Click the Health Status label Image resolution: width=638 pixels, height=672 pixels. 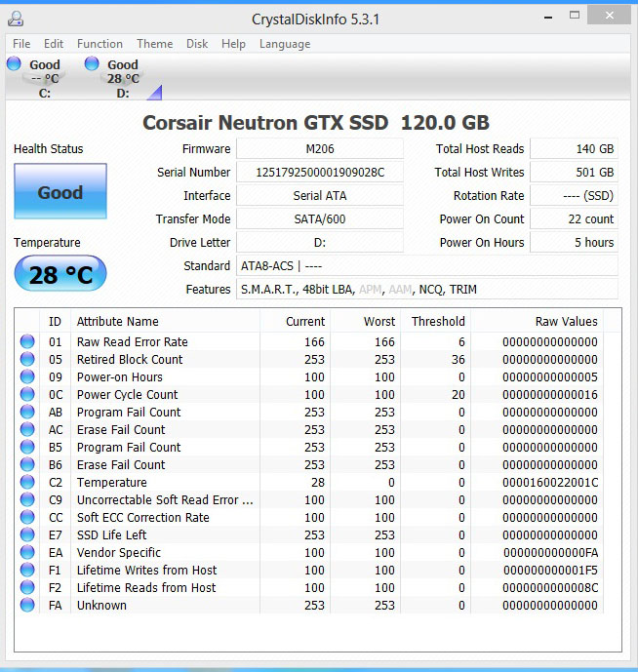(x=49, y=148)
